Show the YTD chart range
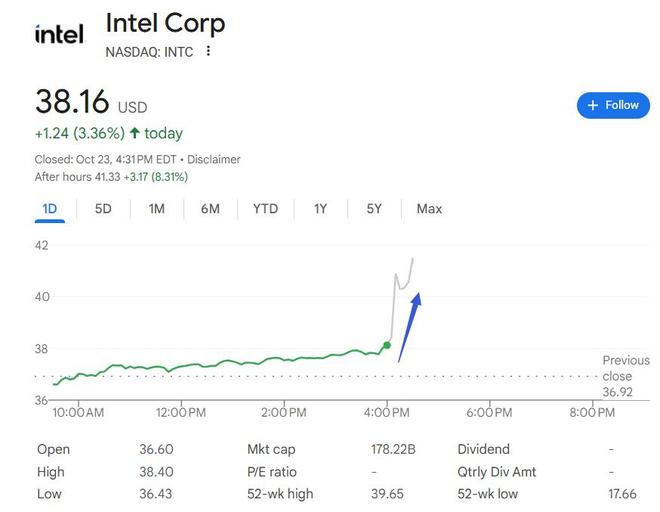 tap(265, 209)
